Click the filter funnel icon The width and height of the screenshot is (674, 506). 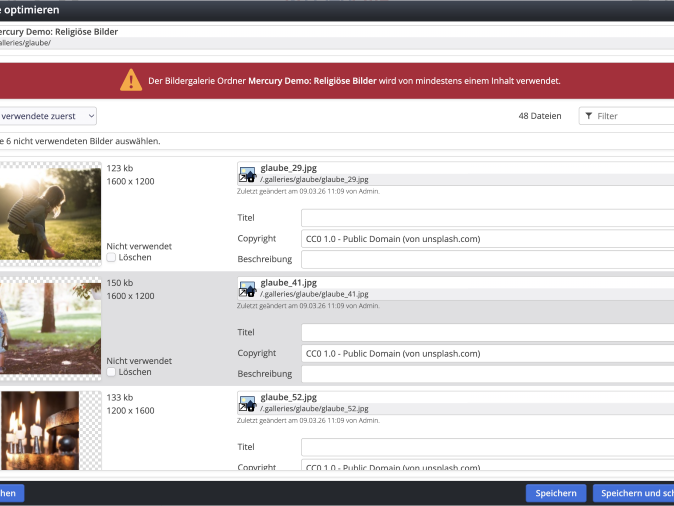coord(587,116)
